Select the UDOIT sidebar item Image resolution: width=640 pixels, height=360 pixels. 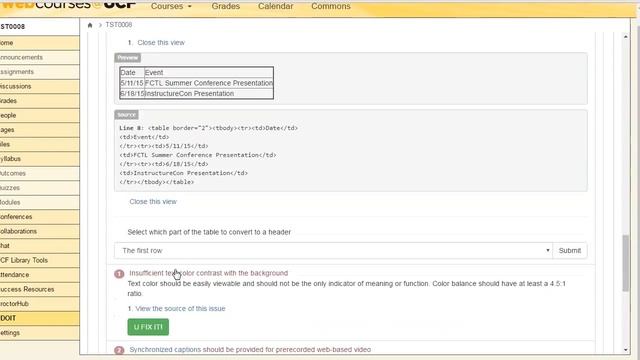40,318
